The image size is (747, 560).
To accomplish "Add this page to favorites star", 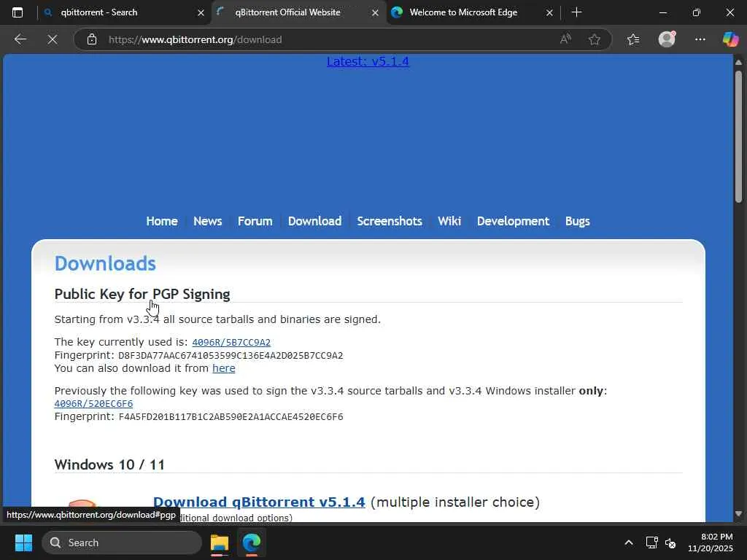I will click(594, 39).
